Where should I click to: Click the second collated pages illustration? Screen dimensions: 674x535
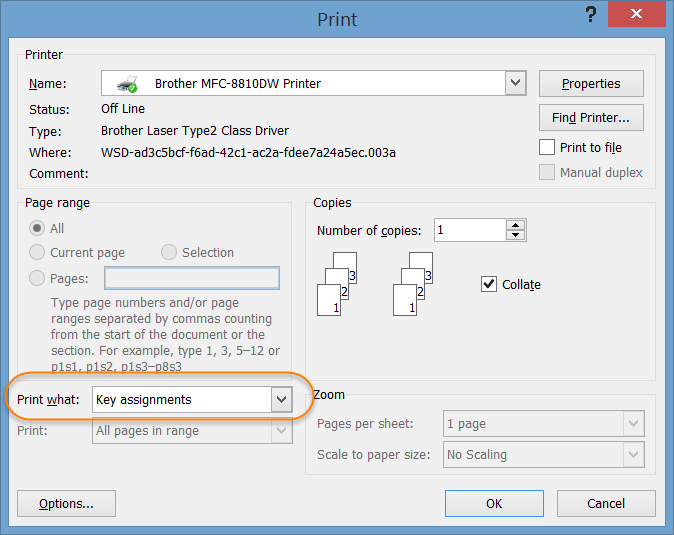point(413,284)
